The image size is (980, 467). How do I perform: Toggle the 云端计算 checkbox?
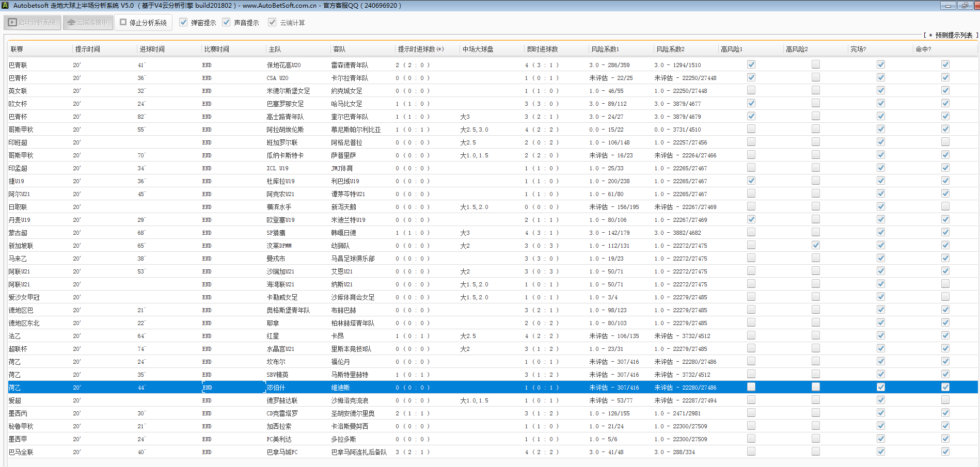[x=272, y=22]
